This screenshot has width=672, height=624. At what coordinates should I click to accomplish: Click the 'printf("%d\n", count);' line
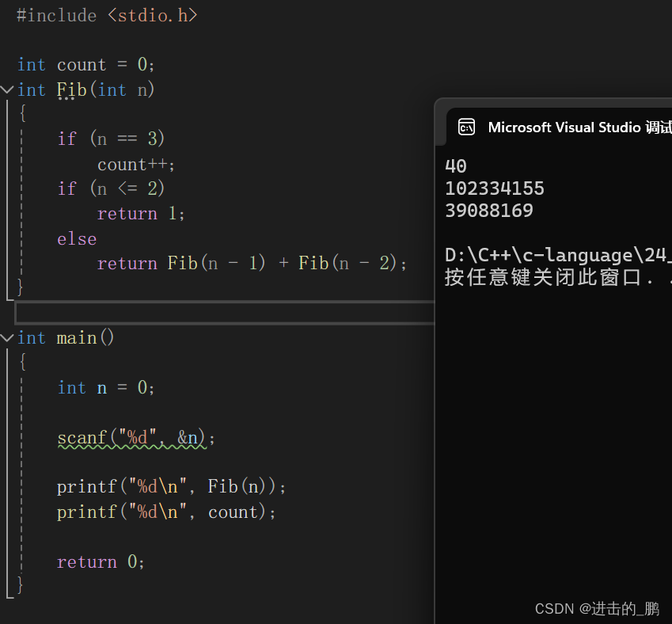coord(166,512)
